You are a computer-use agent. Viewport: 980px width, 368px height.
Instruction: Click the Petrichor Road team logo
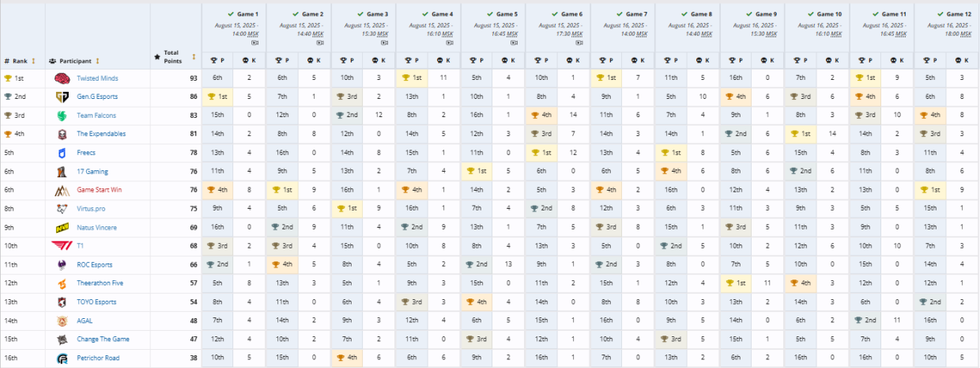62,358
